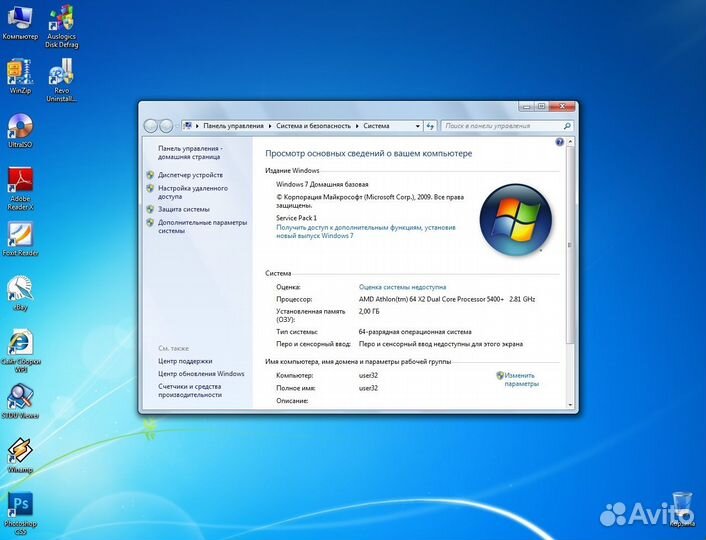Open Центр поддержки link
Image resolution: width=706 pixels, height=540 pixels.
click(185, 361)
